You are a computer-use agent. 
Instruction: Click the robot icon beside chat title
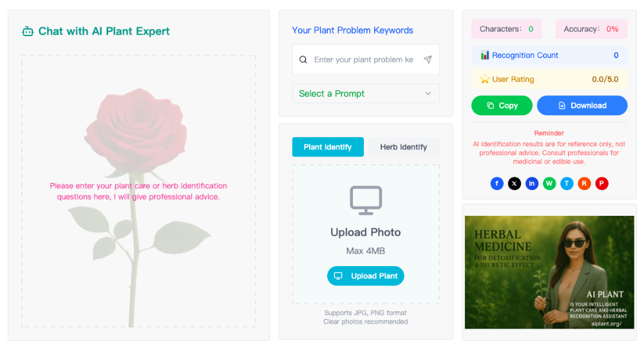point(28,31)
